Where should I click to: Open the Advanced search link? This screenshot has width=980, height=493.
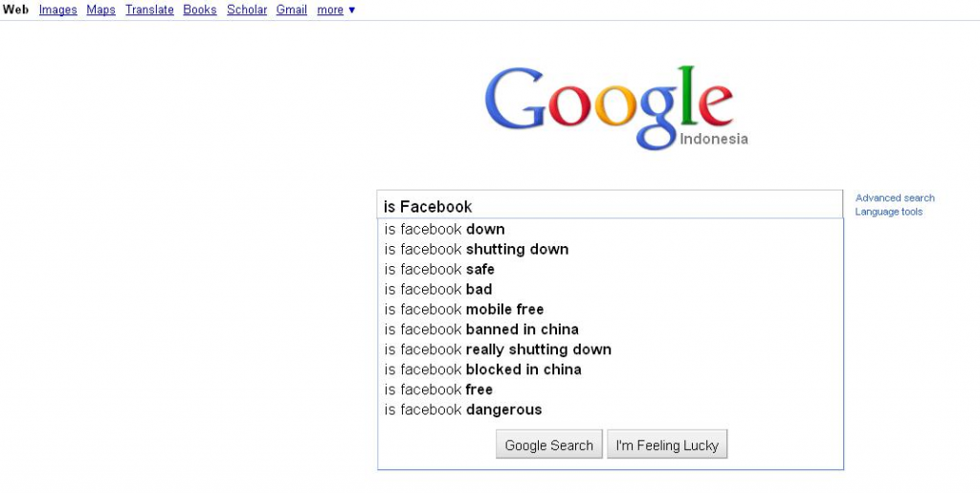[895, 198]
